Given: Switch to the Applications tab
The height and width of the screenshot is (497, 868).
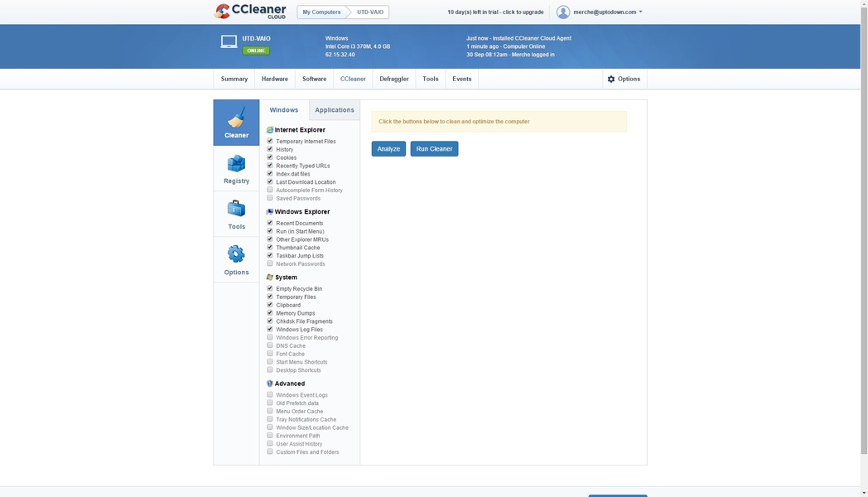Looking at the screenshot, I should 335,109.
